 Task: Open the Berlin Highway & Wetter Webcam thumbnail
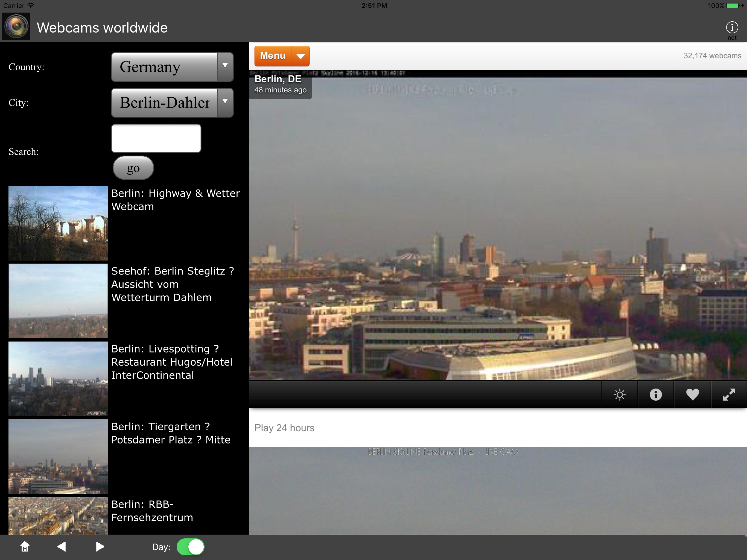click(58, 223)
